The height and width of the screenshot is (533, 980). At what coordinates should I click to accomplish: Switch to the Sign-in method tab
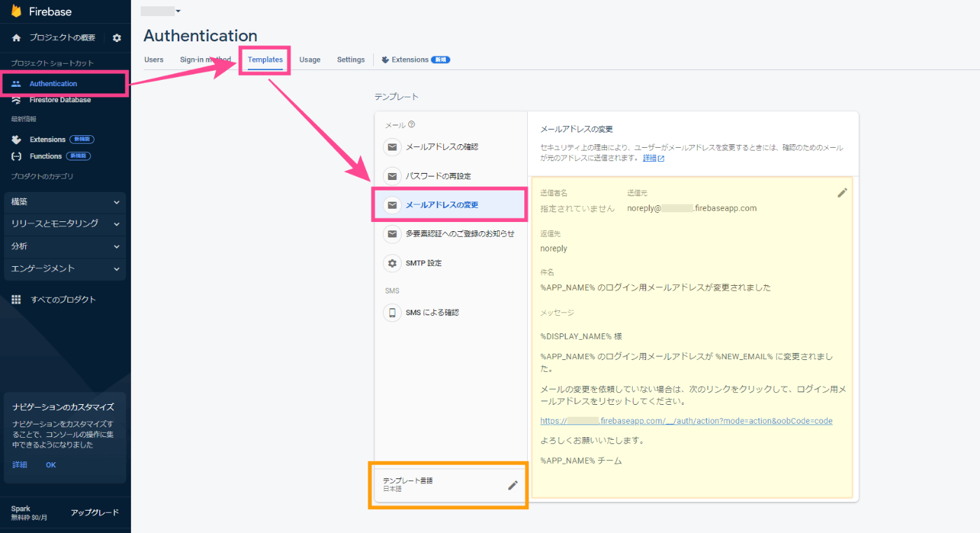click(x=205, y=60)
